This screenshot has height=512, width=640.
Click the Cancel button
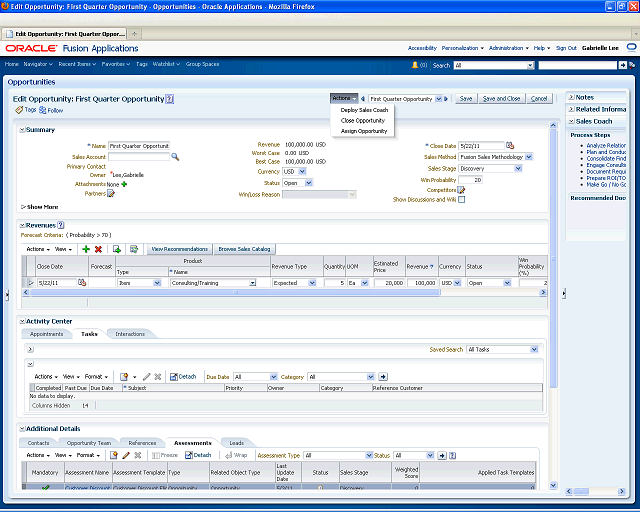(x=539, y=99)
